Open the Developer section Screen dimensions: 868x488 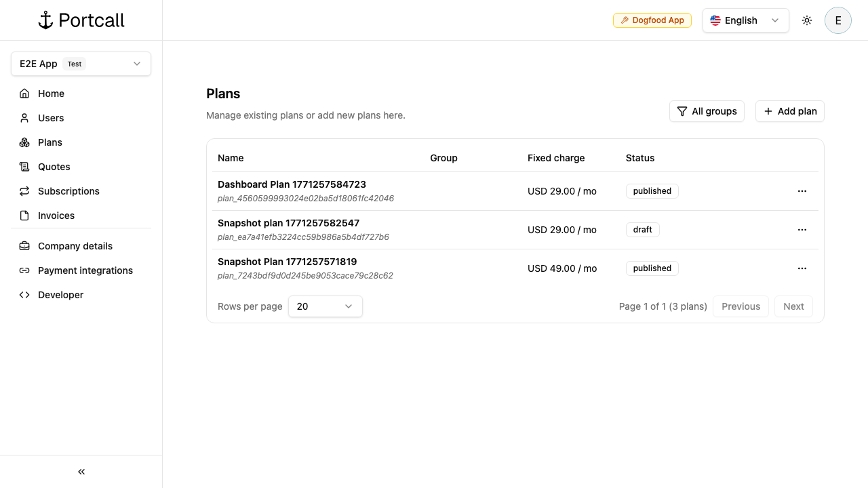tap(60, 295)
